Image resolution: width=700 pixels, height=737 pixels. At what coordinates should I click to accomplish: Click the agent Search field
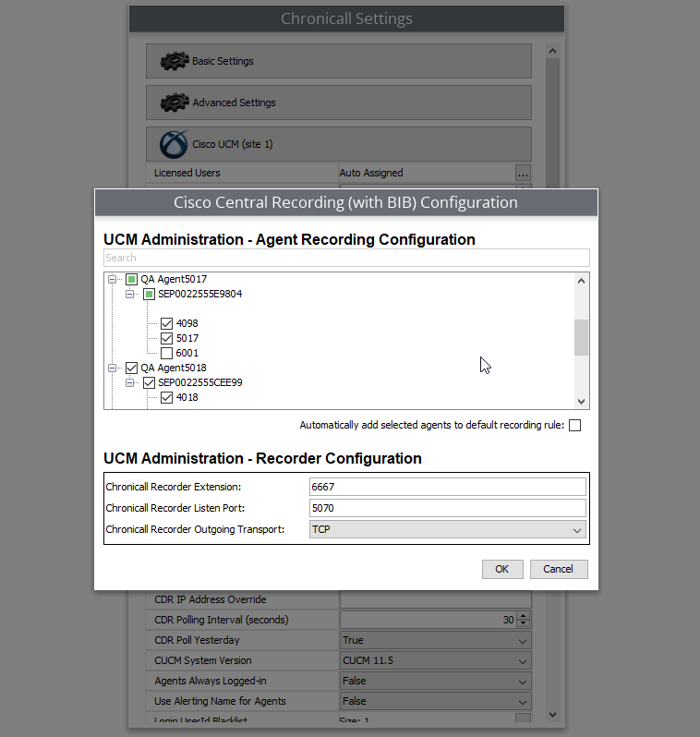coord(346,258)
